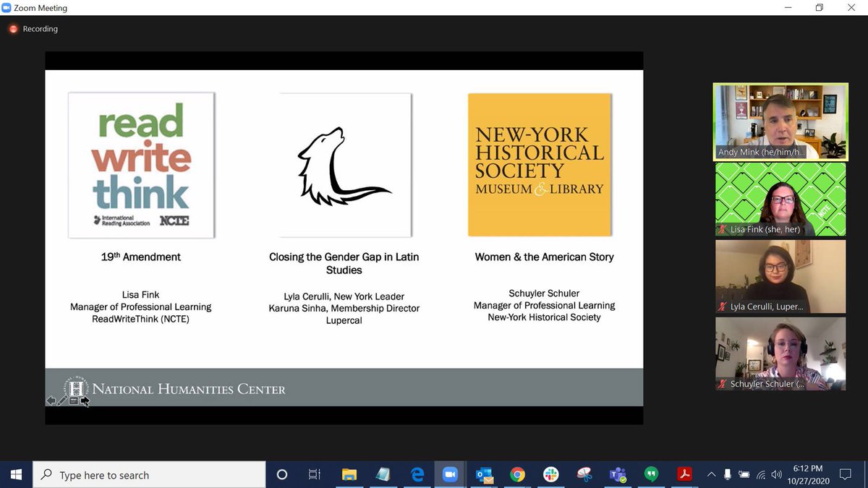The width and height of the screenshot is (868, 488).
Task: Open Google Hangouts from the taskbar
Action: click(x=651, y=475)
